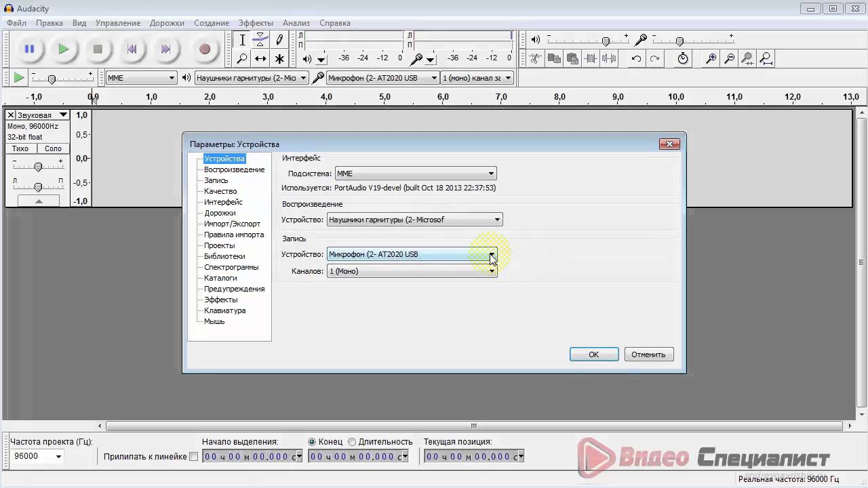
Task: Select the Draw pencil tool
Action: [x=279, y=40]
